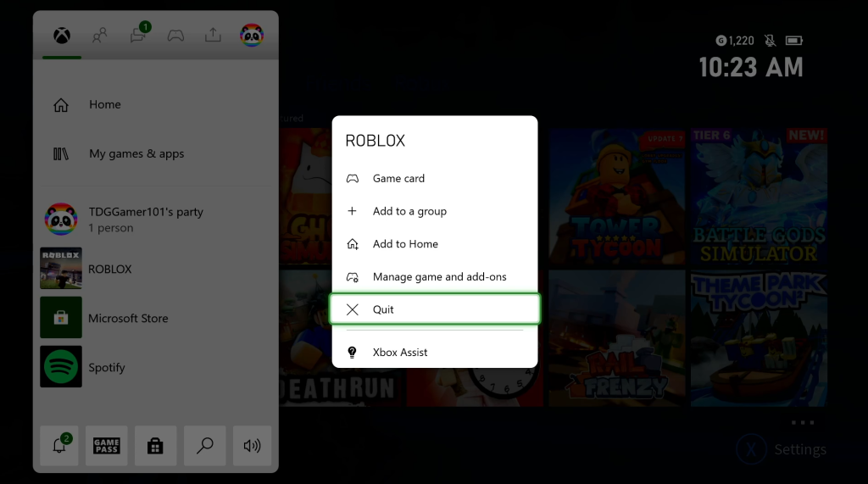This screenshot has height=484, width=868.
Task: Click the muted microphone status icon
Action: [770, 41]
